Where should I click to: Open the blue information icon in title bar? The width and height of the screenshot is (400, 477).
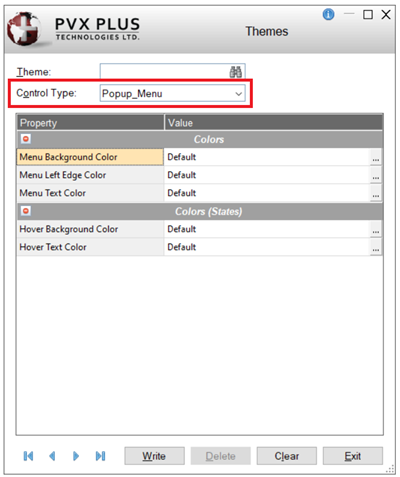[328, 14]
